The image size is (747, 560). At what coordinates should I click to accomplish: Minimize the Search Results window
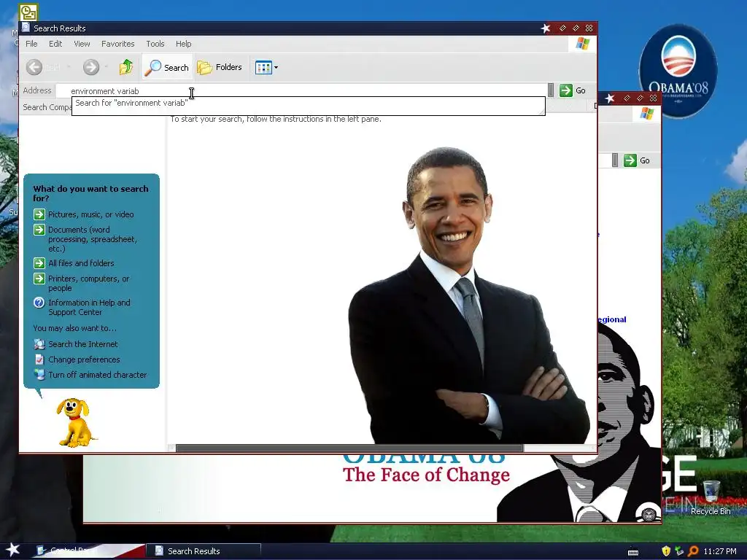[562, 28]
